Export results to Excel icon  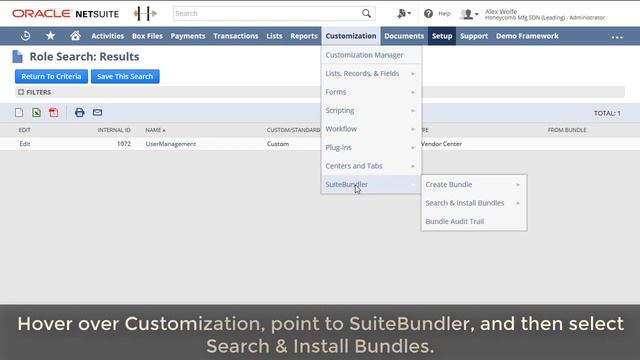pos(36,113)
